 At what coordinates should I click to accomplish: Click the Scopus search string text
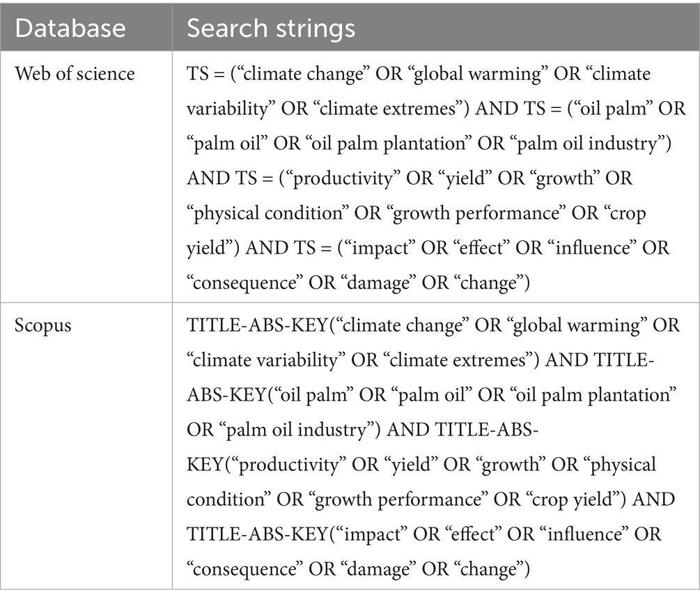433,447
